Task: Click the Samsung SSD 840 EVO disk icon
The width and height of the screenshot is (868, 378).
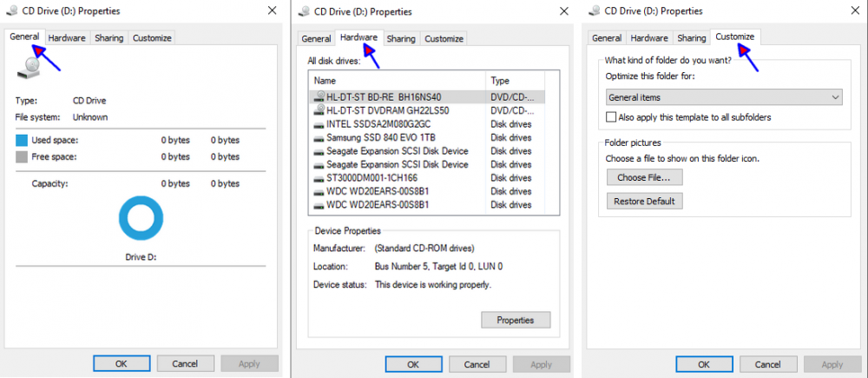Action: click(319, 137)
